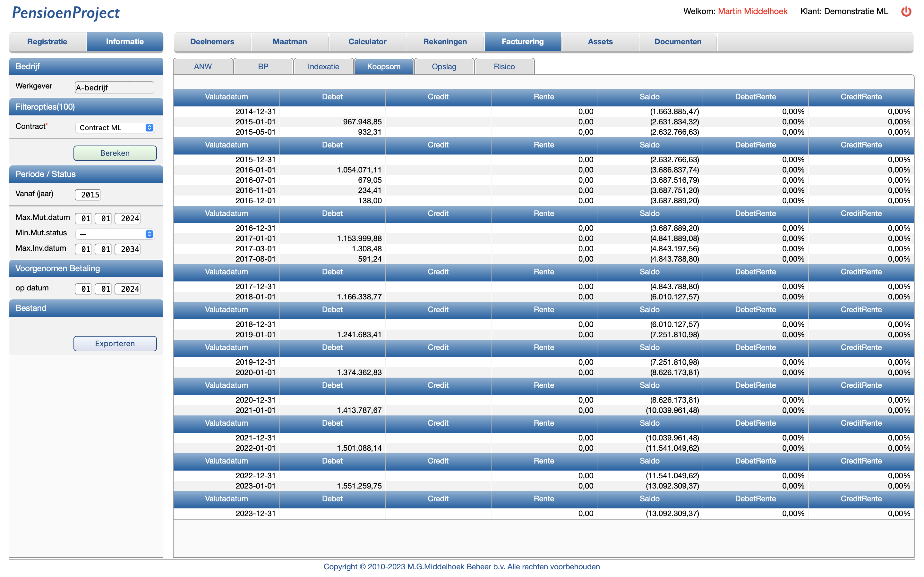Open the ANW subtab
This screenshot has height=577, width=924.
tap(203, 66)
